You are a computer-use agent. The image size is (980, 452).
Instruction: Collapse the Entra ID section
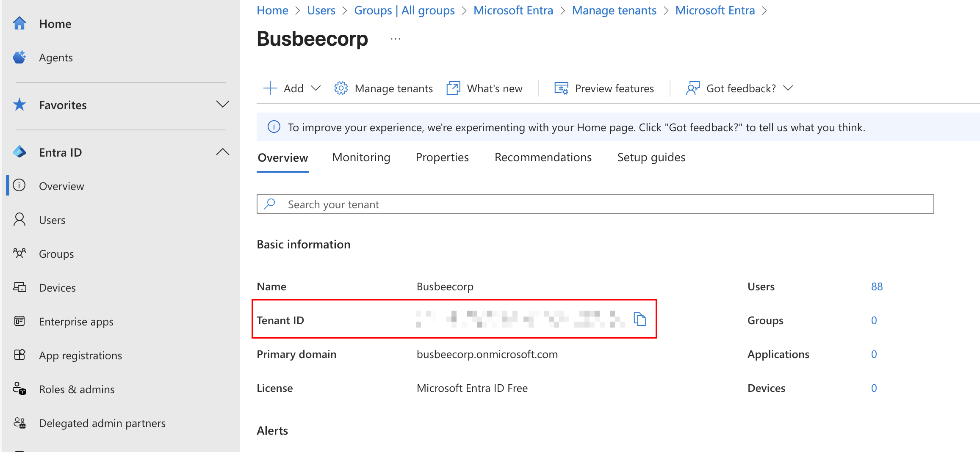click(222, 152)
